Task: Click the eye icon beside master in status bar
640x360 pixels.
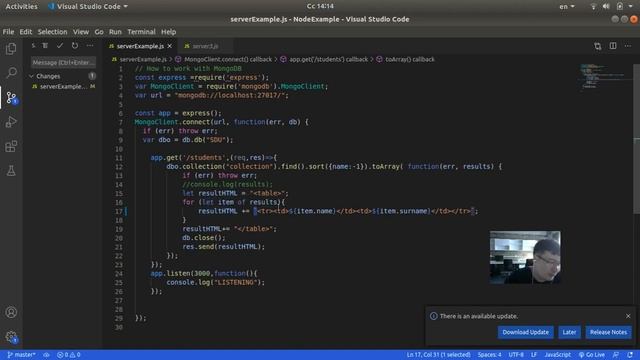Action: [46, 355]
